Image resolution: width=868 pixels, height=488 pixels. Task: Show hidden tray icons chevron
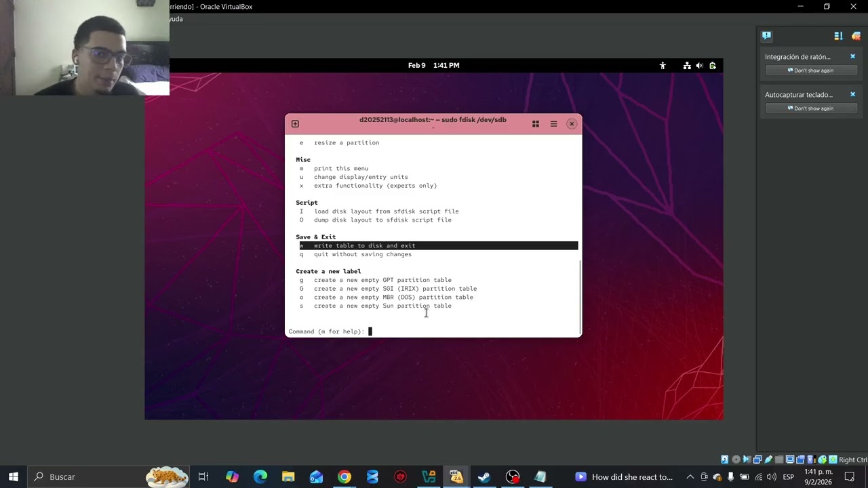(x=690, y=476)
